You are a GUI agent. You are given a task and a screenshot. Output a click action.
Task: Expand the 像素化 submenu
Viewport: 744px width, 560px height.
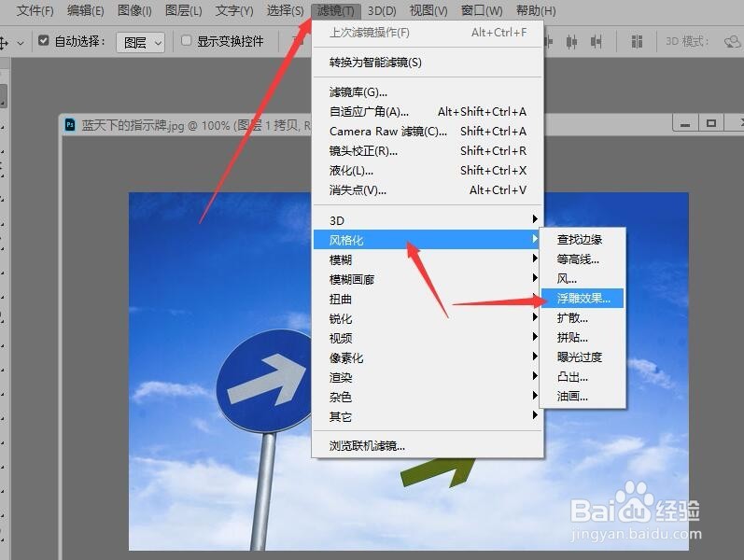coord(428,357)
